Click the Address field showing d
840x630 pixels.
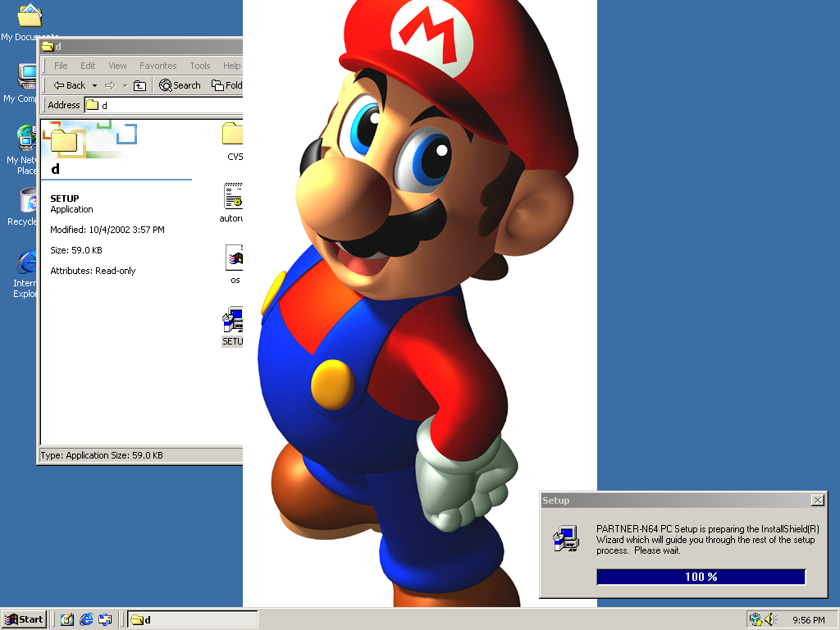point(164,105)
